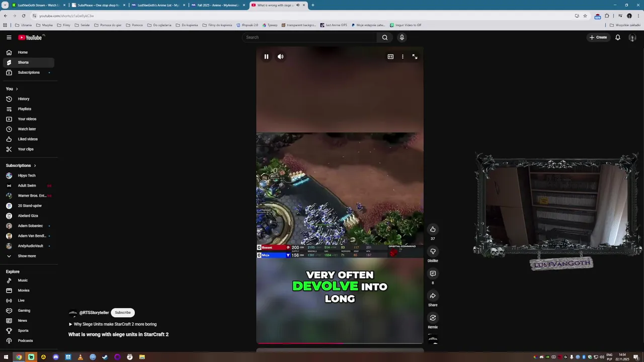Open YouTube notifications bell

(x=618, y=37)
